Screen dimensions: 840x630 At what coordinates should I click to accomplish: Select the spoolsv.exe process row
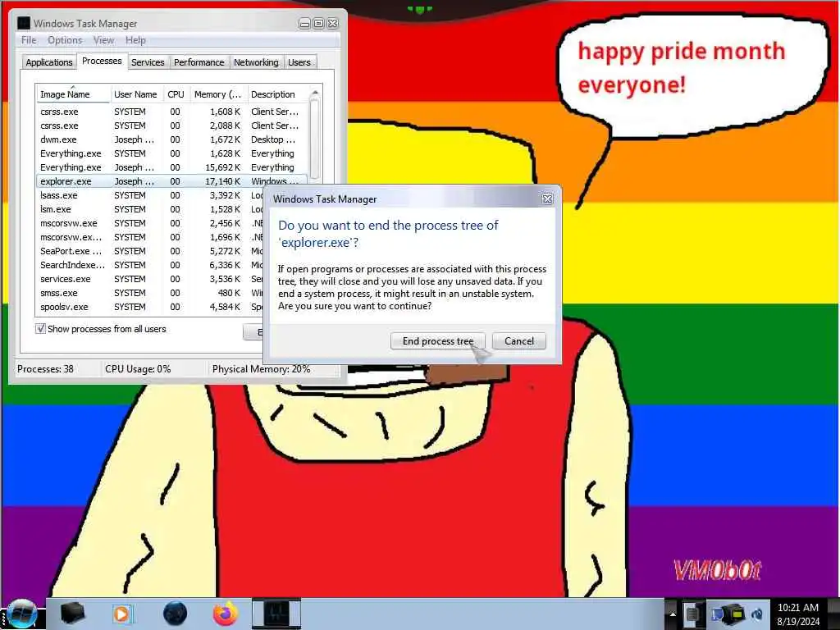(149, 307)
